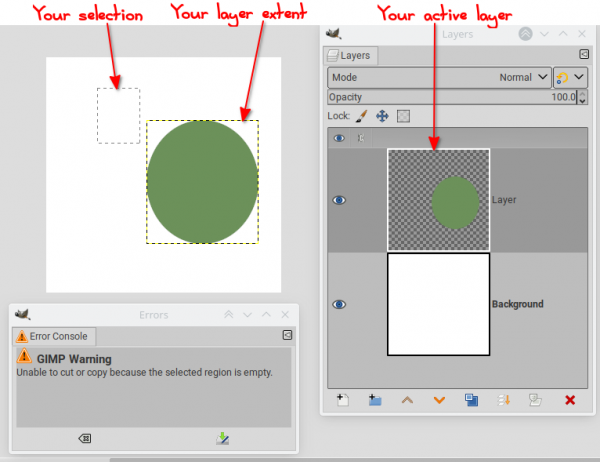Click keep-above button in Layers title bar
Image resolution: width=600 pixels, height=462 pixels.
(x=525, y=34)
